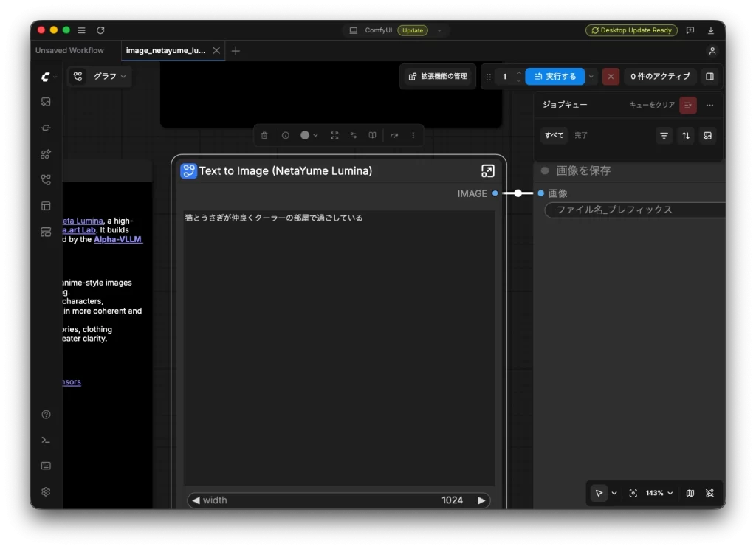756x549 pixels.
Task: Click the node info icon in toolbar
Action: click(x=286, y=136)
